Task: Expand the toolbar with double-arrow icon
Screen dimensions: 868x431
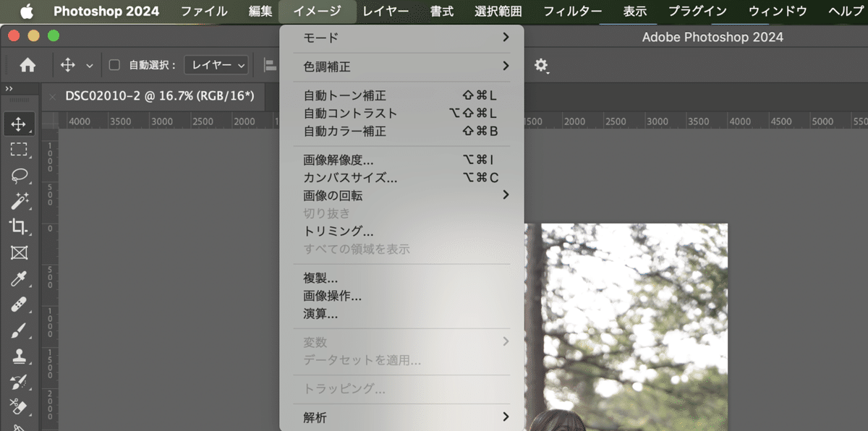Action: point(9,89)
